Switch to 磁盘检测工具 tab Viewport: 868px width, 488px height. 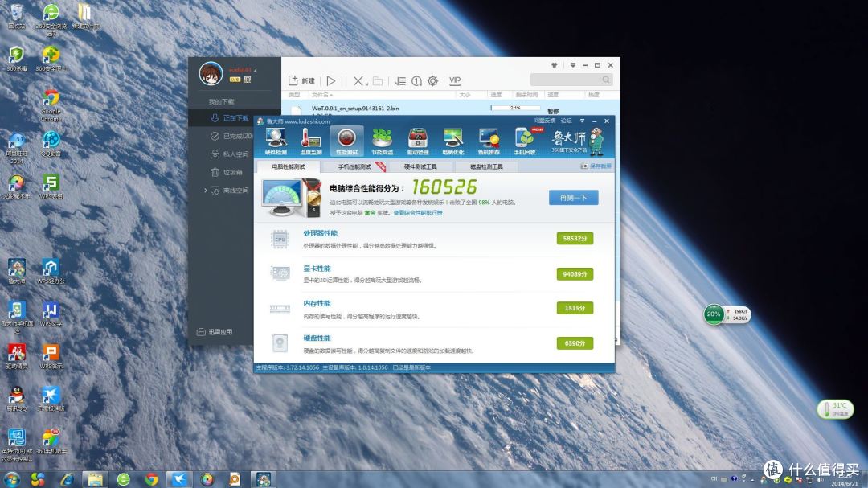486,166
